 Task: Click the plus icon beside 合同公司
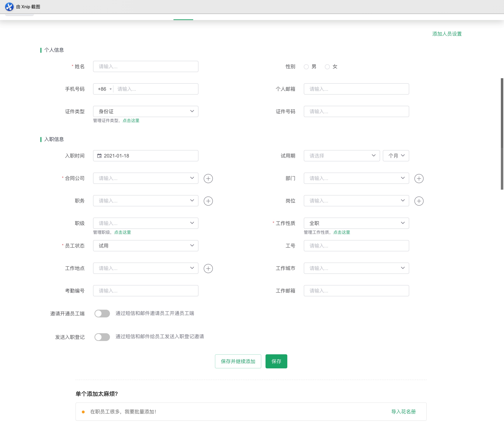tap(208, 178)
